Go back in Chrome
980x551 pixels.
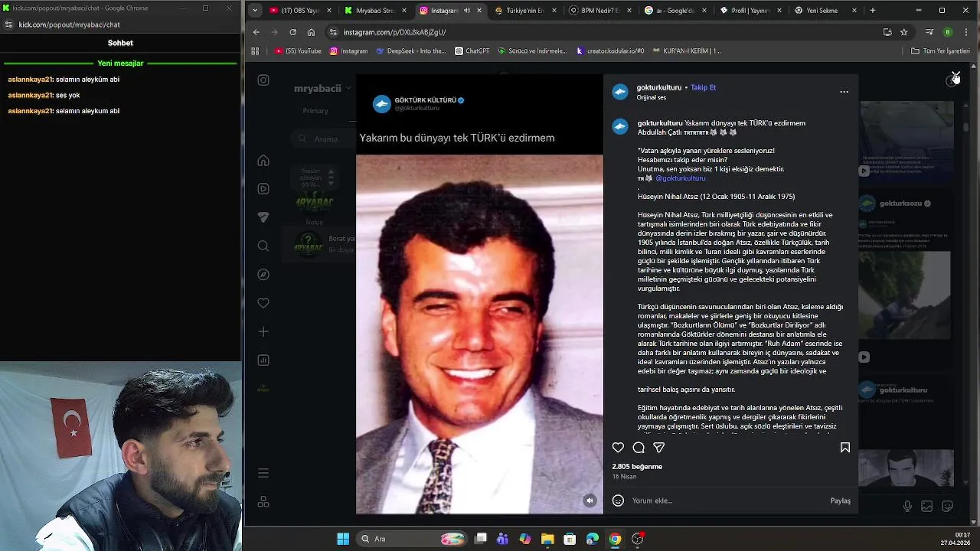256,32
